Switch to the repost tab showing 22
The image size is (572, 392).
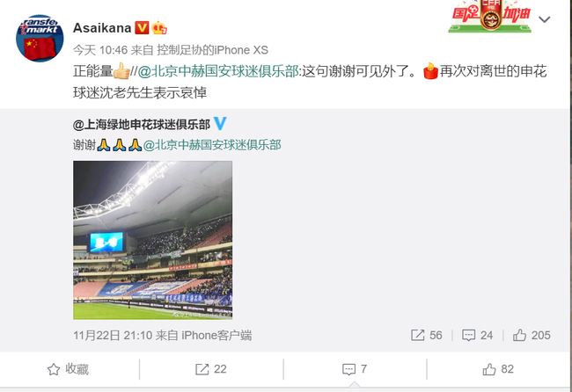coord(211,369)
